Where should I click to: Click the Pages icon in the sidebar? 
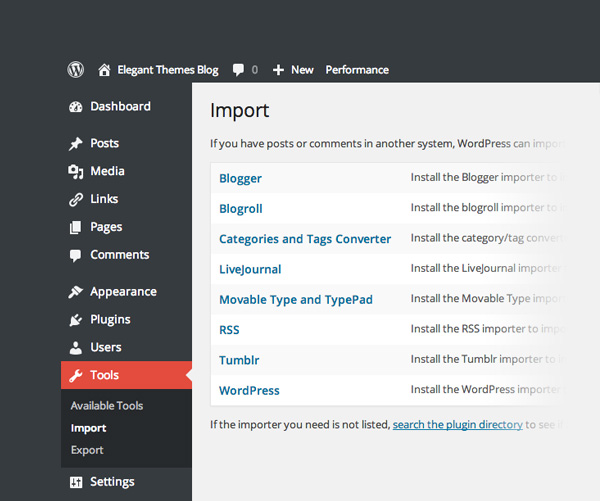(x=76, y=227)
